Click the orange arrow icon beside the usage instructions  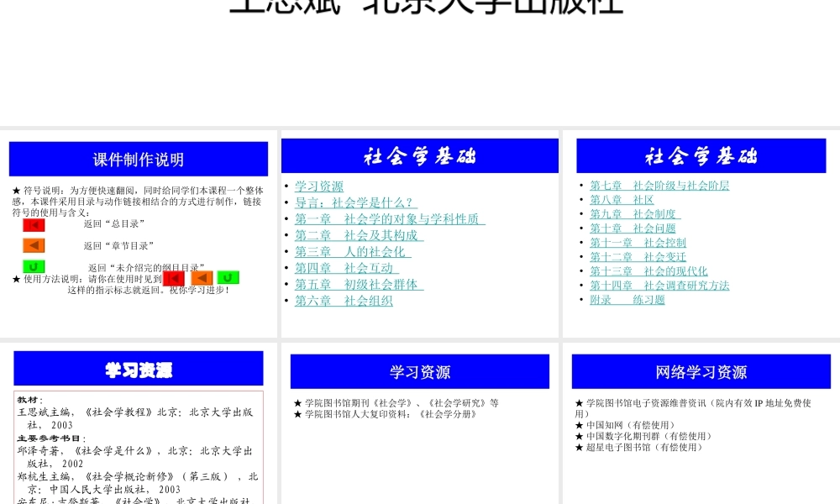pyautogui.click(x=199, y=277)
